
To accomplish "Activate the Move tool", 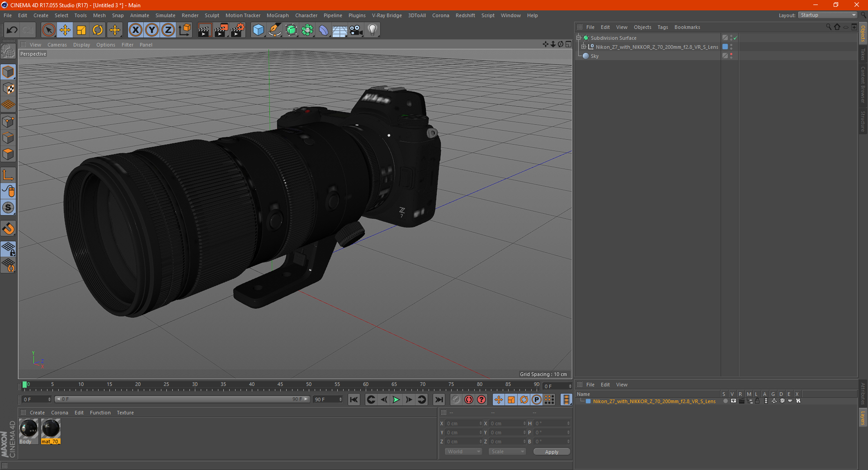I will coord(65,30).
